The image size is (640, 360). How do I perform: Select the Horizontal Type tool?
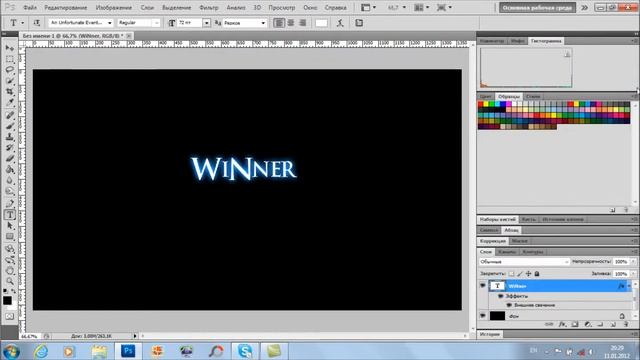point(10,215)
